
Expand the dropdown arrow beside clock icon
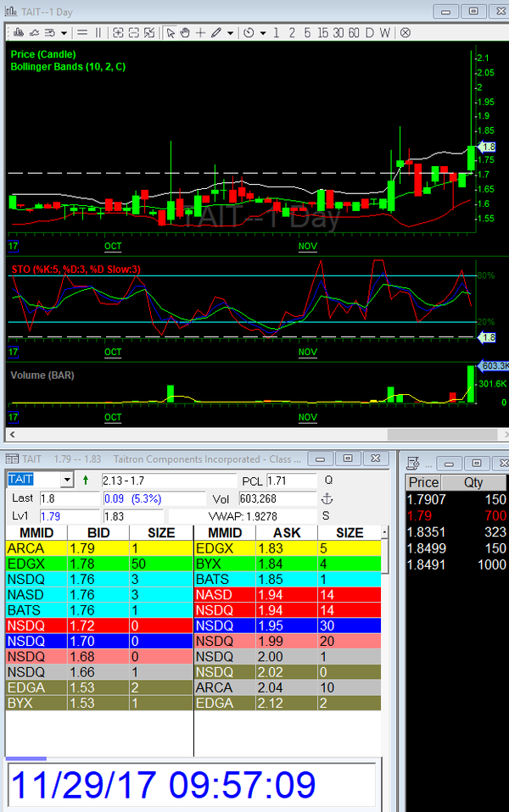(263, 33)
